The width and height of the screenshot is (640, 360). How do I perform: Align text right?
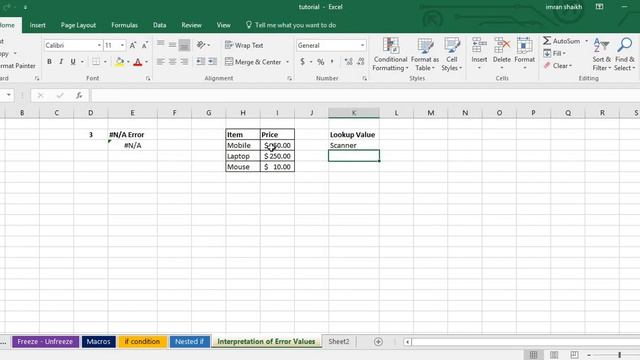[184, 62]
